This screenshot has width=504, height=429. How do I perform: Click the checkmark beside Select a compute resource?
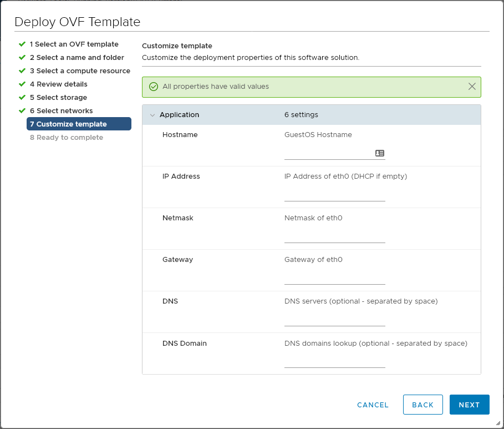[22, 71]
